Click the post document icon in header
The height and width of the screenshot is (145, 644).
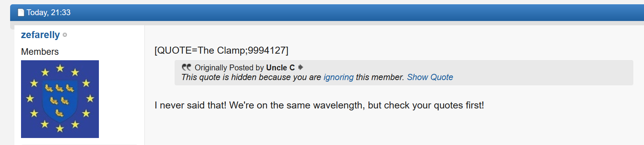(x=21, y=12)
